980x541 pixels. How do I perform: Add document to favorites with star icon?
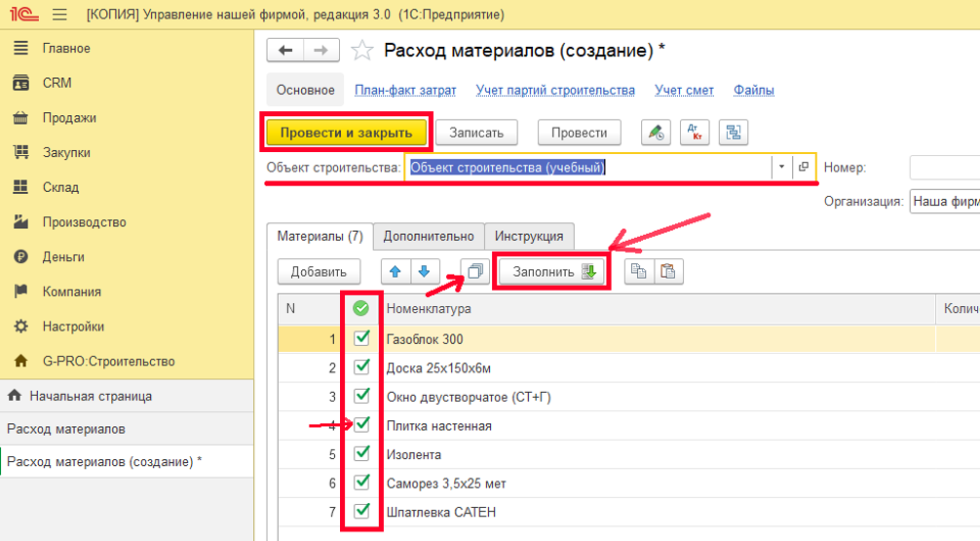pyautogui.click(x=361, y=51)
